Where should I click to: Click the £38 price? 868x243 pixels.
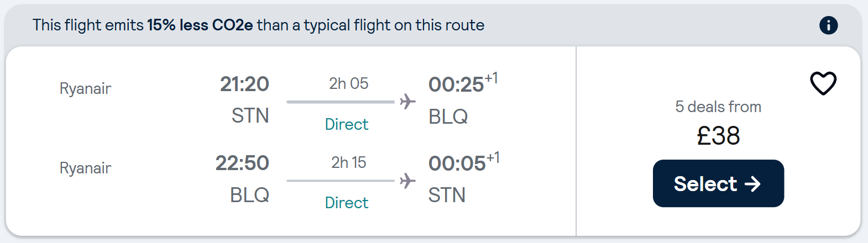click(718, 136)
